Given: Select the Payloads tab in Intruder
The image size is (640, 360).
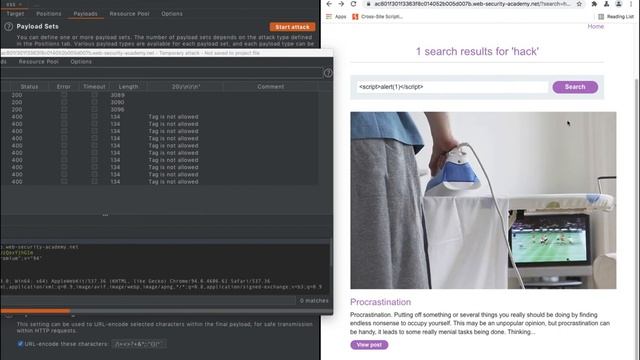Looking at the screenshot, I should click(85, 13).
